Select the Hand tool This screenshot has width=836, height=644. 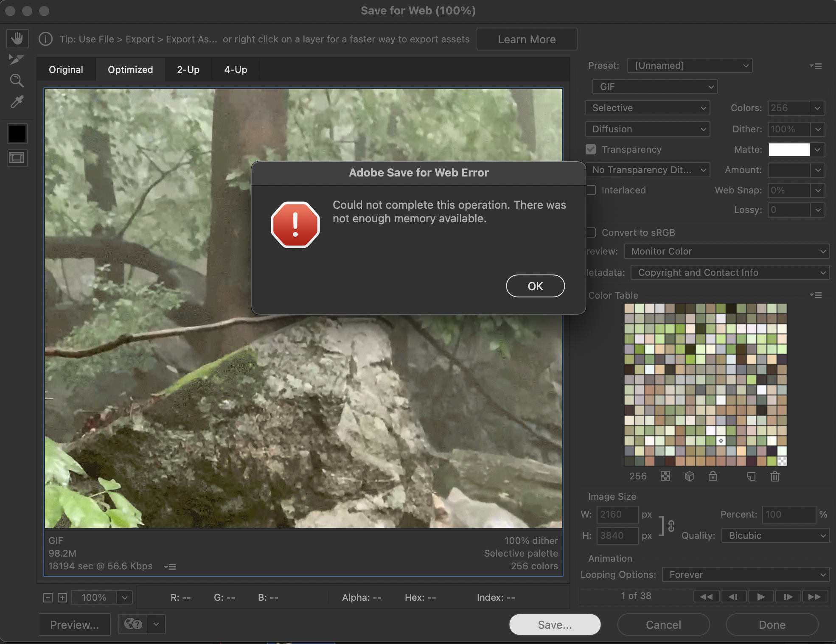pos(17,39)
